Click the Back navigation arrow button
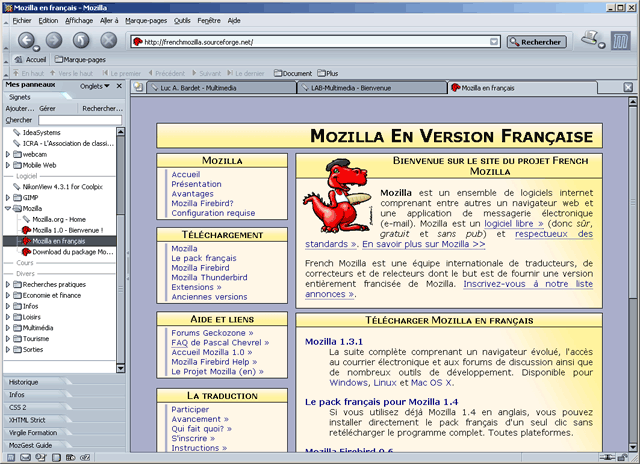Viewport: 640px width, 464px height. point(26,40)
